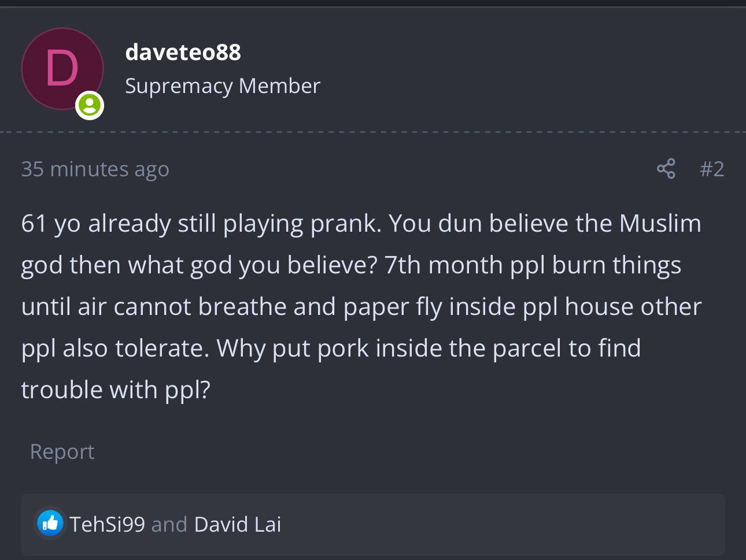This screenshot has width=746, height=560.
Task: Click the Supremacy Member user title
Action: [x=223, y=86]
